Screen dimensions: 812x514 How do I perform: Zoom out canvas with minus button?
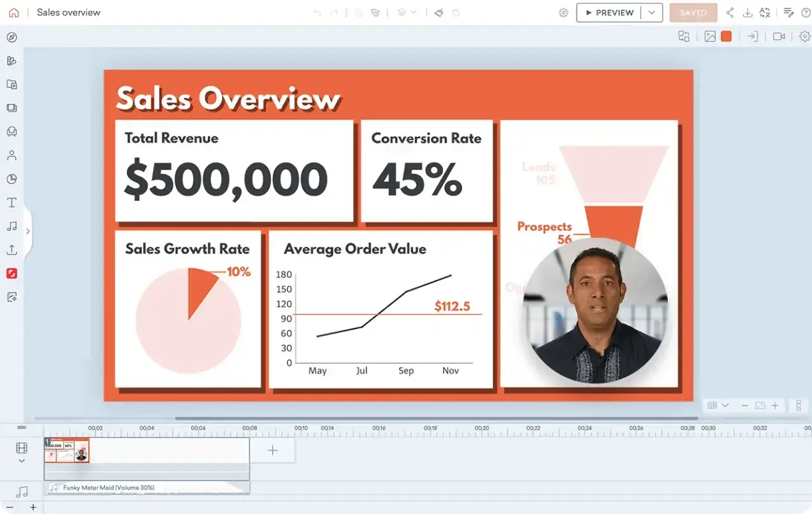point(744,406)
